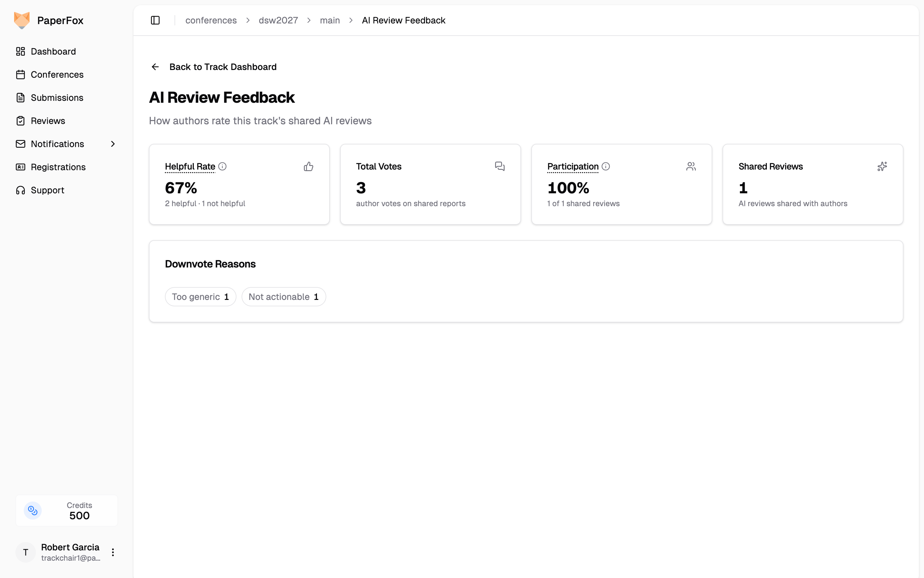Viewport: 924px width, 578px height.
Task: Open Submissions in the sidebar
Action: [x=66, y=98]
